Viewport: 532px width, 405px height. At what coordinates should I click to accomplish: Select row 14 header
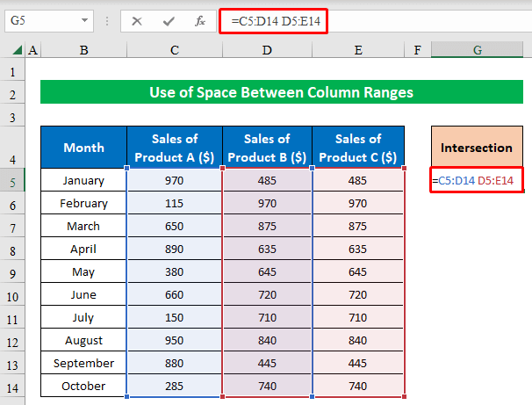pos(12,387)
